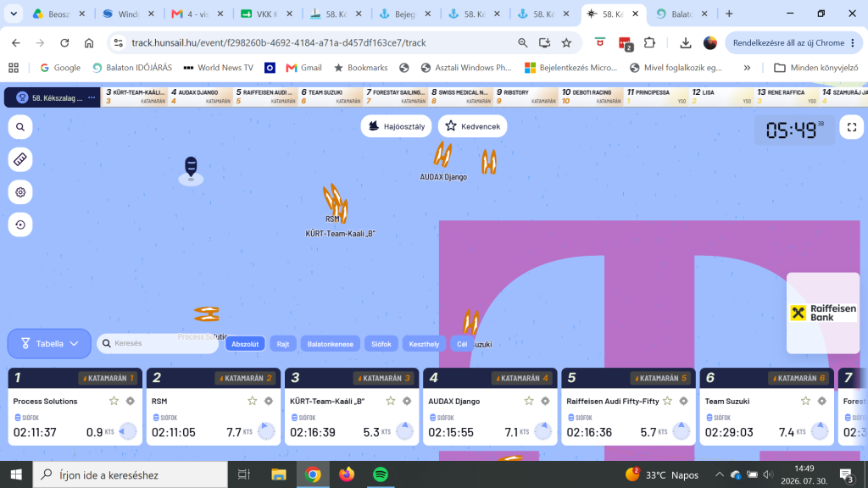
Task: Select the Rajt filter tab
Action: pos(283,344)
